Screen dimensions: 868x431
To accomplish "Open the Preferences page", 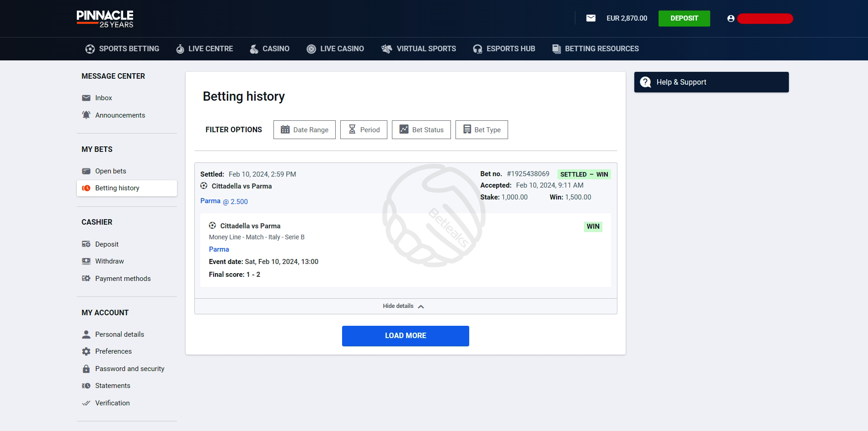I will pos(113,351).
